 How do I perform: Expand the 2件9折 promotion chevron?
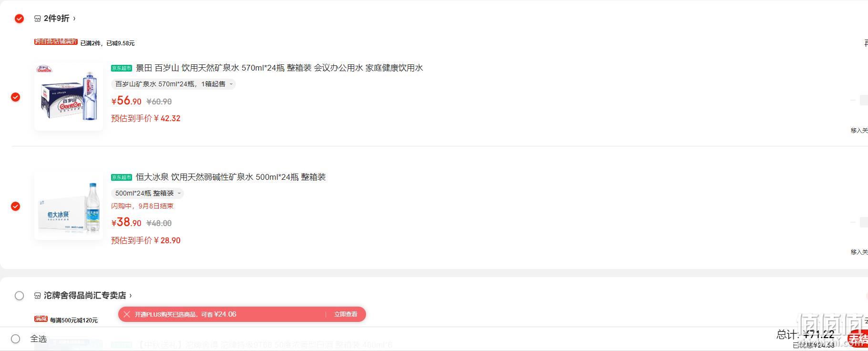(x=74, y=19)
